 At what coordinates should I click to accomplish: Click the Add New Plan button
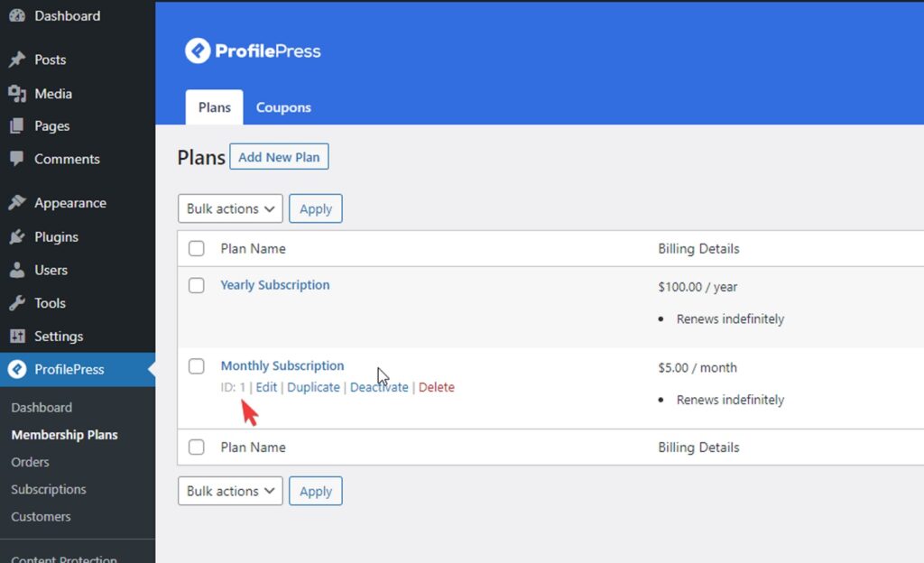pos(279,157)
